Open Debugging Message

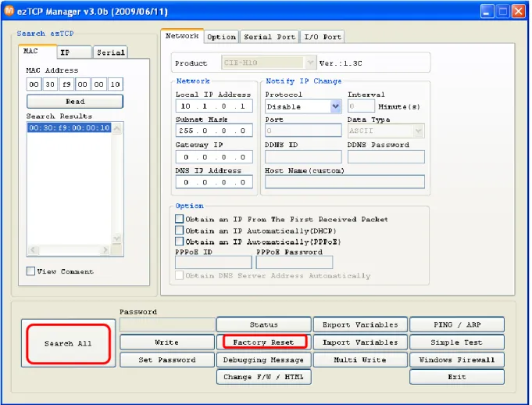click(263, 360)
